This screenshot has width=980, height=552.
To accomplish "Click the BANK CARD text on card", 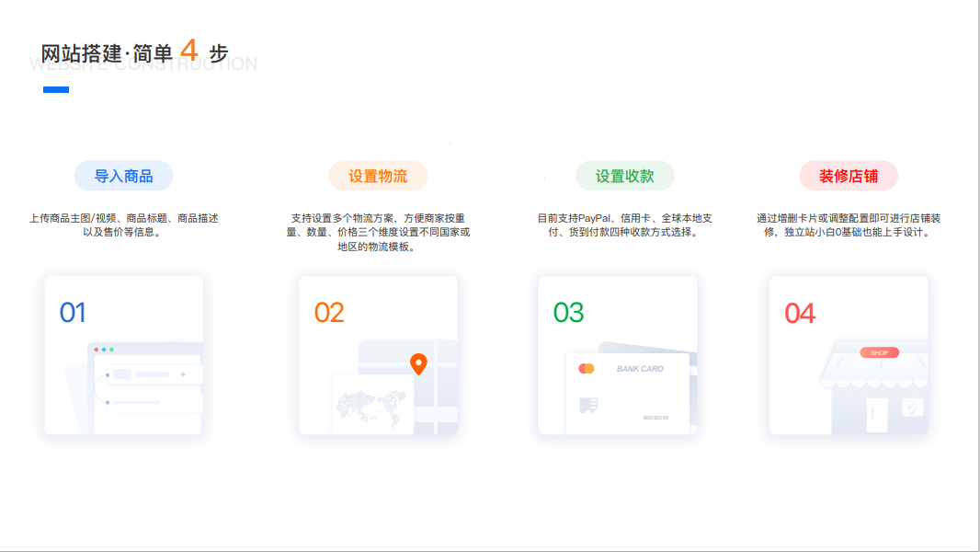I will (x=640, y=369).
